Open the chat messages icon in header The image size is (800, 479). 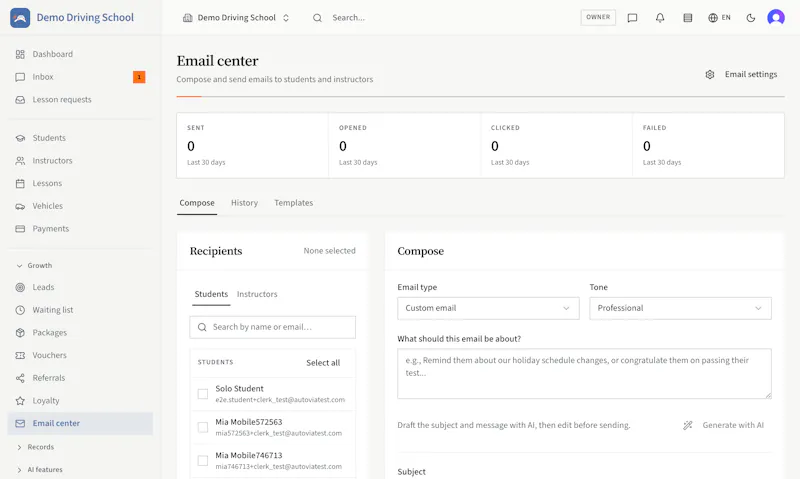632,18
